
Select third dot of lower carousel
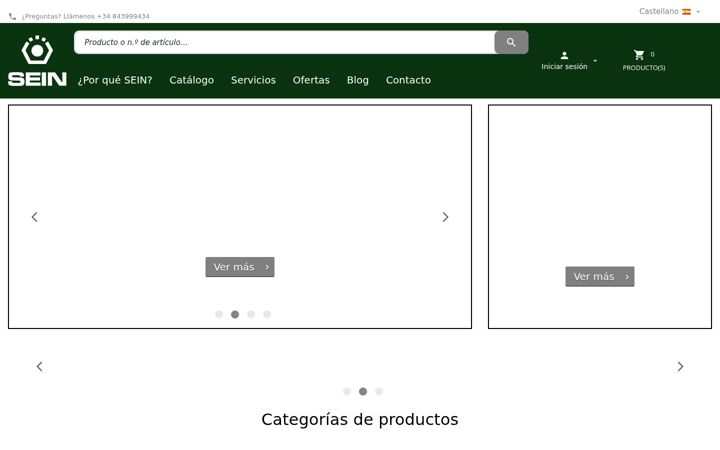tap(379, 391)
